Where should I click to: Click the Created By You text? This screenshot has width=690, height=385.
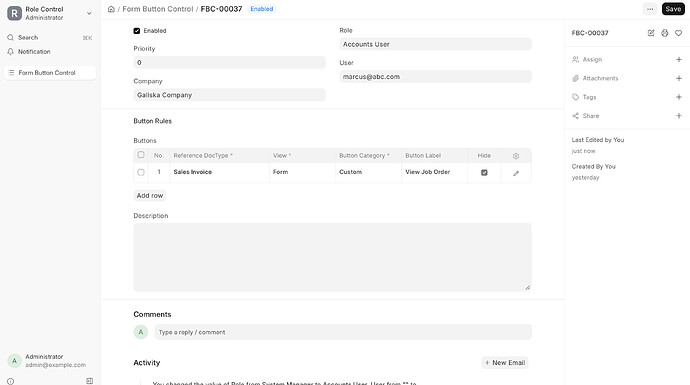593,166
